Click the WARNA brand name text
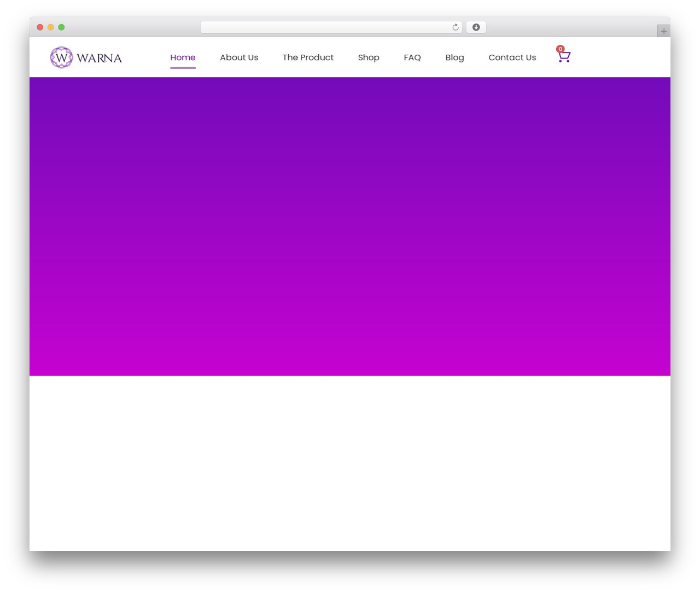This screenshot has height=593, width=700. pos(100,58)
